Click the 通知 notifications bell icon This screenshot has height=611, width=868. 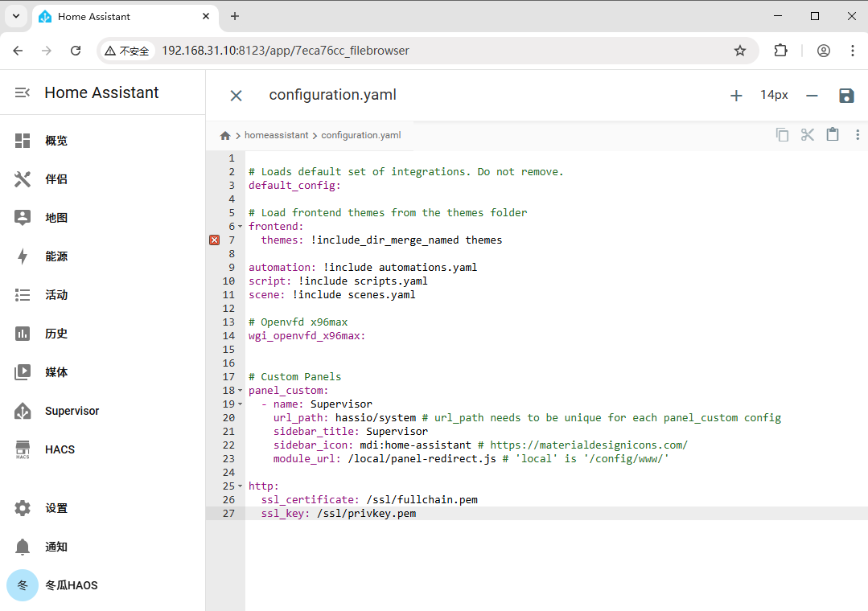click(23, 547)
